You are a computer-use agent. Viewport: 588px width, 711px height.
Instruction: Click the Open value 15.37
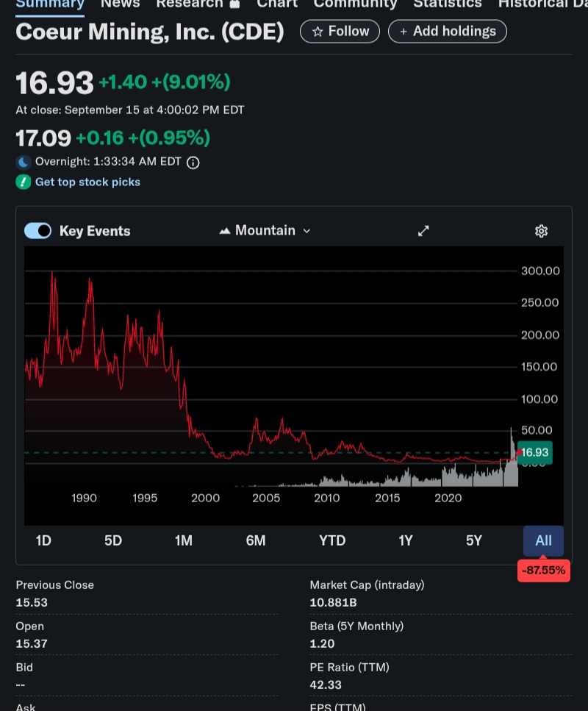pos(32,644)
